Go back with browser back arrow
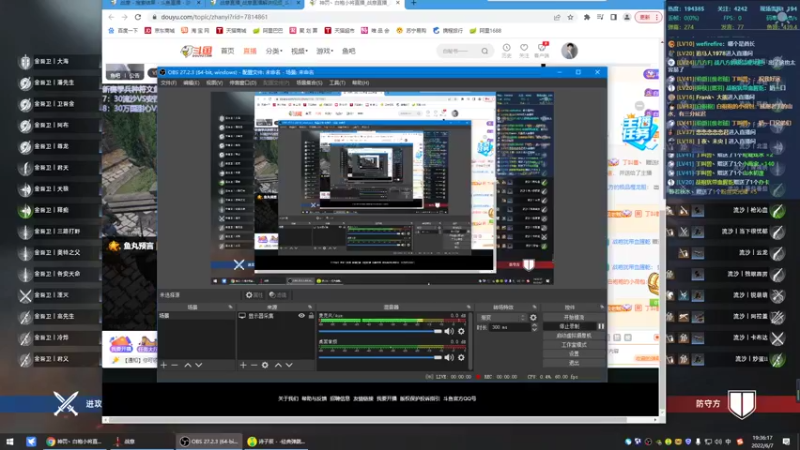This screenshot has width=800, height=450. (112, 17)
